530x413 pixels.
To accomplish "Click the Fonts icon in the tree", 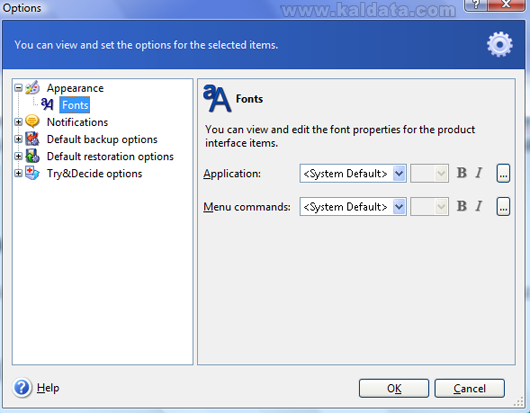I will tap(47, 104).
